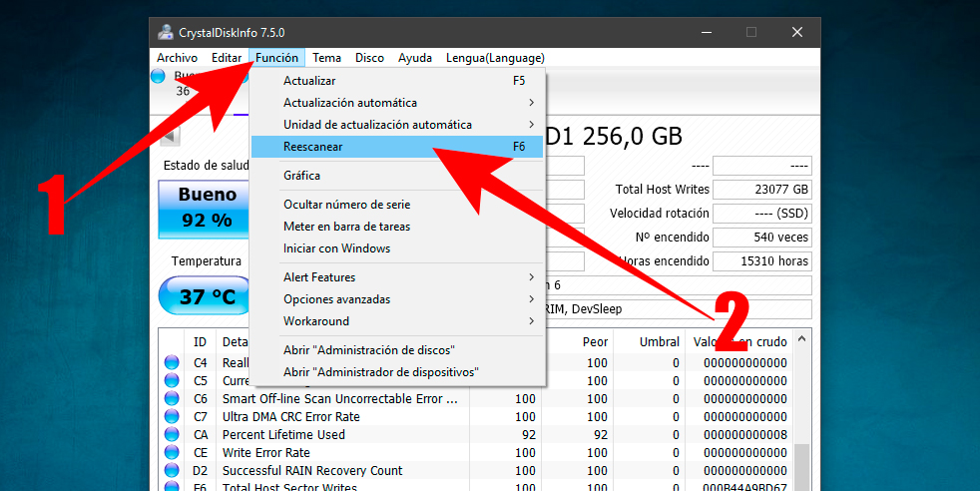Open Abrir "Administrador de dispositivos"
This screenshot has height=491, width=980.
point(397,371)
